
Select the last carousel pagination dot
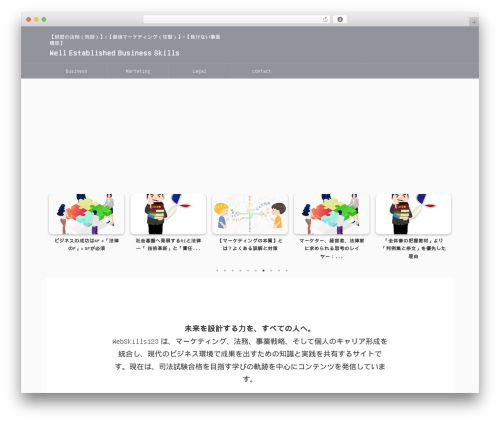pos(286,271)
